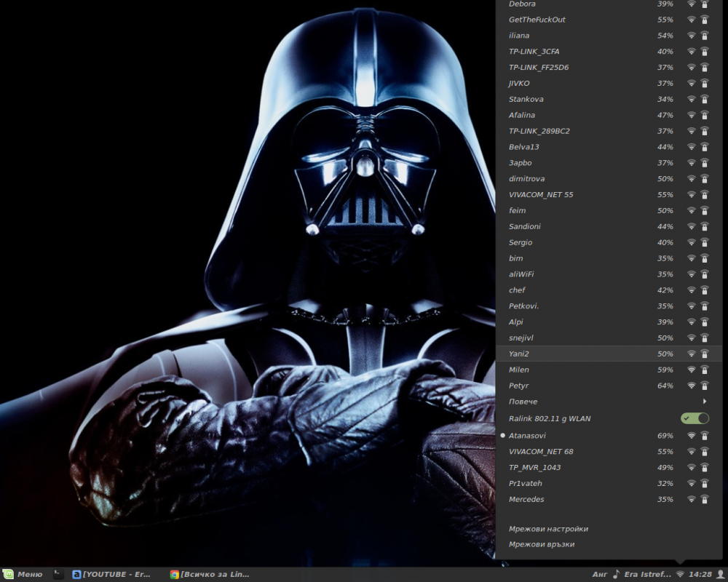The width and height of the screenshot is (728, 582).
Task: Click the lock icon beside Stankova
Action: click(x=704, y=99)
